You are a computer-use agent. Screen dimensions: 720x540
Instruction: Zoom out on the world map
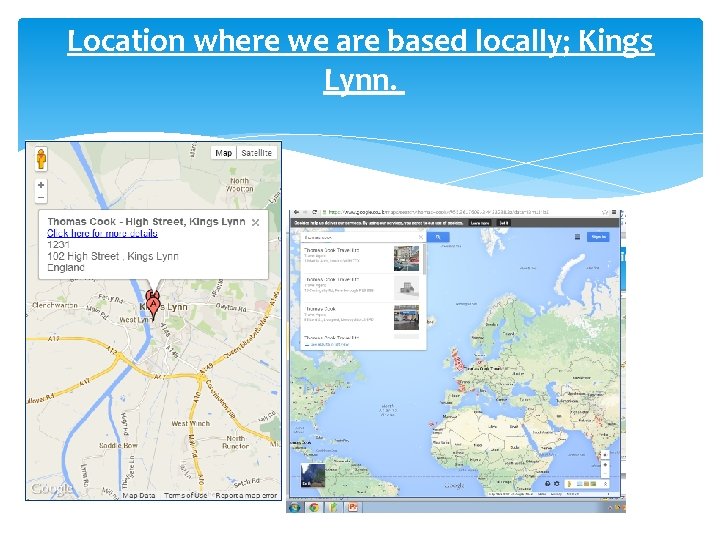click(605, 473)
